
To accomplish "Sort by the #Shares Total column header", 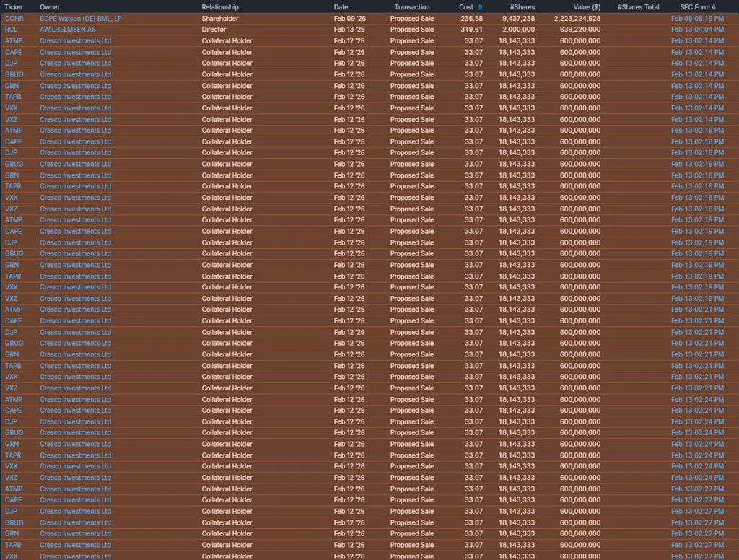I will click(638, 7).
